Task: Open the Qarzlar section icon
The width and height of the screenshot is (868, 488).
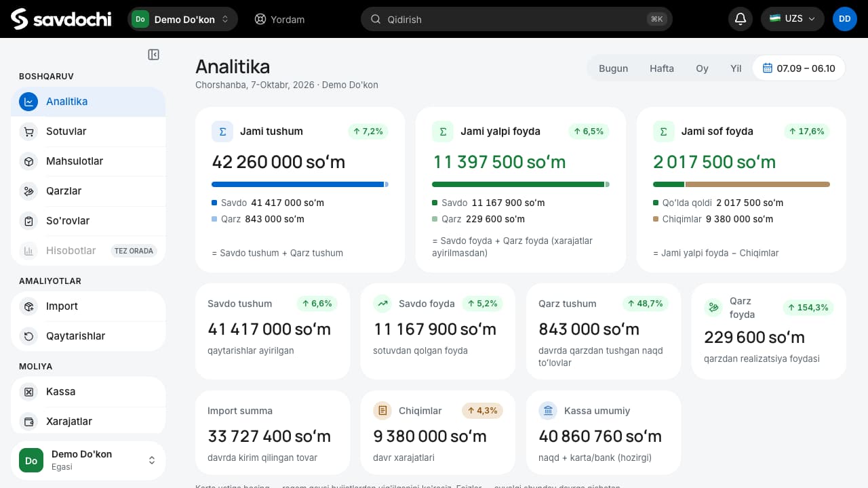Action: click(x=28, y=191)
